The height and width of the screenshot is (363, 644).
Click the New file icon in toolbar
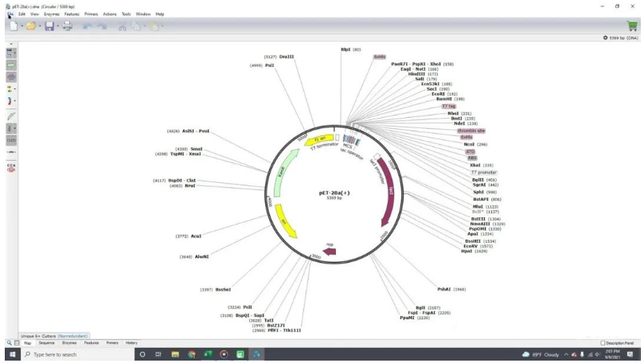[x=15, y=26]
